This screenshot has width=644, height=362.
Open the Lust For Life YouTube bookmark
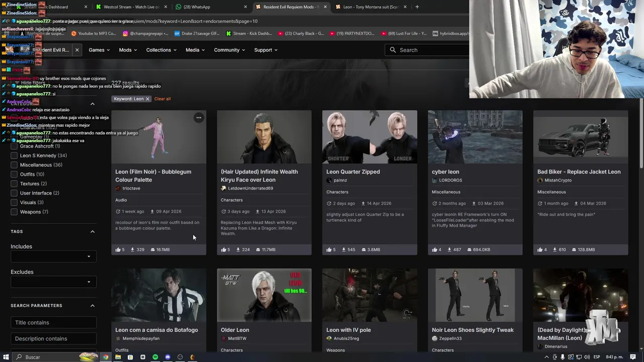tap(404, 34)
